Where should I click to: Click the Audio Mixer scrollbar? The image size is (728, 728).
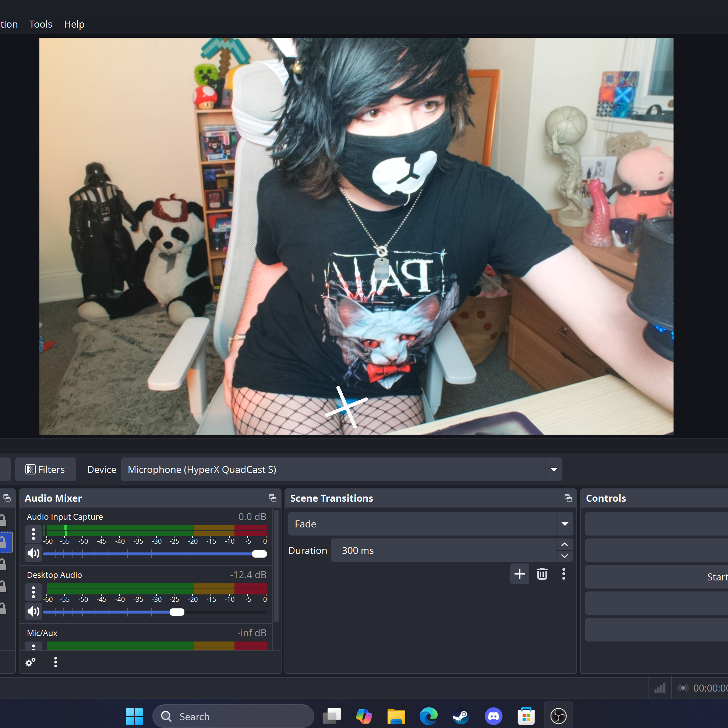(276, 565)
